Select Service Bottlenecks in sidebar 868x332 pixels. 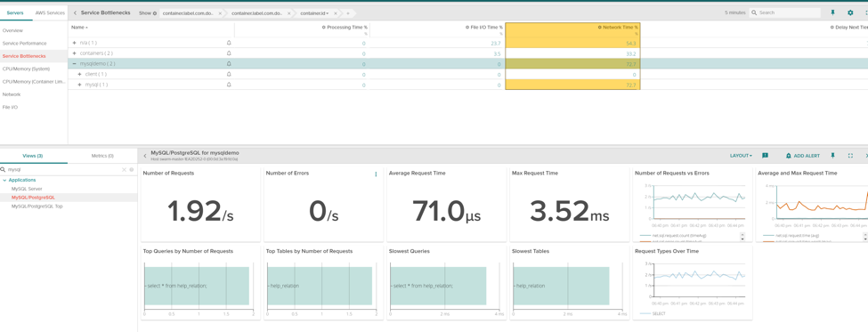[x=24, y=56]
